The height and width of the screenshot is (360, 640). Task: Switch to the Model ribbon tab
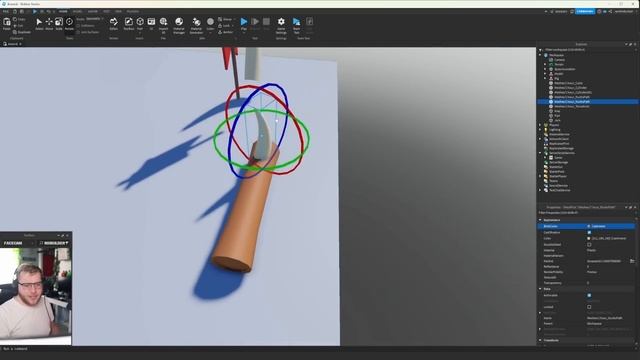click(77, 11)
